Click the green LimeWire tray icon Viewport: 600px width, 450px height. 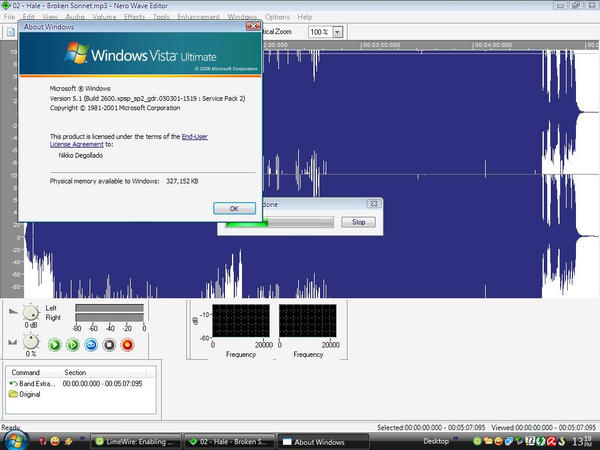click(x=477, y=442)
